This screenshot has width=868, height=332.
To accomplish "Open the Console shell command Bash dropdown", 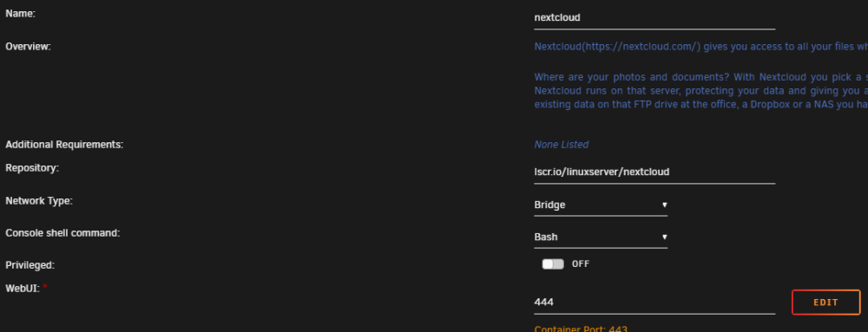I will click(x=601, y=238).
